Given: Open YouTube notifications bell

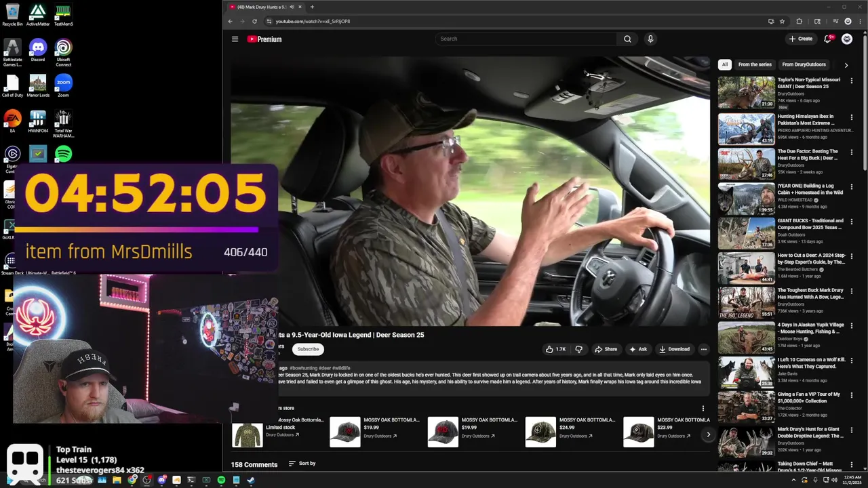Looking at the screenshot, I should pyautogui.click(x=827, y=39).
